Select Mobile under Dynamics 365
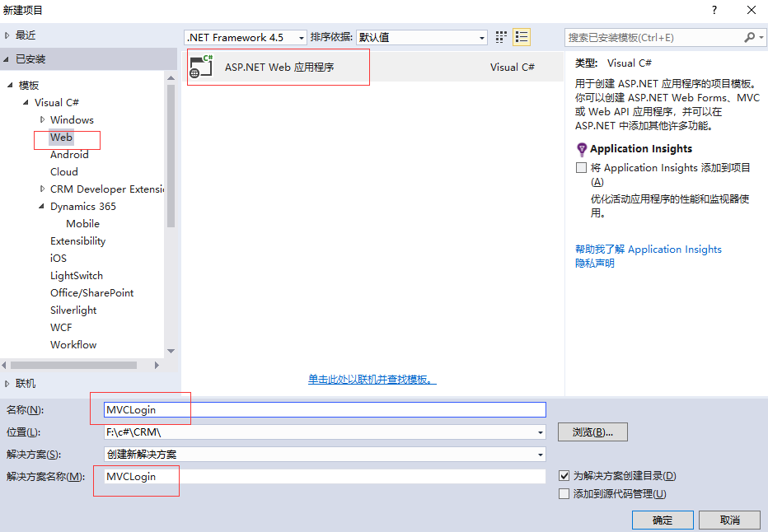 [82, 224]
